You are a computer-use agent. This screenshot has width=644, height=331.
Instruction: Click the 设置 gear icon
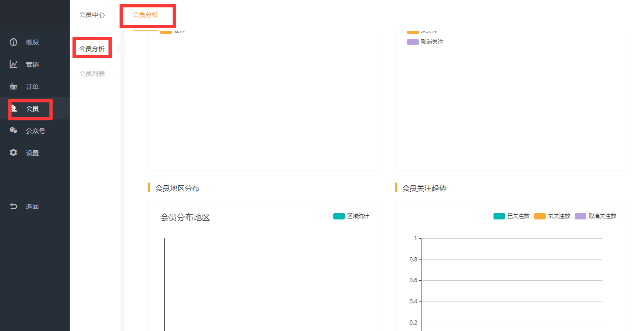[13, 153]
